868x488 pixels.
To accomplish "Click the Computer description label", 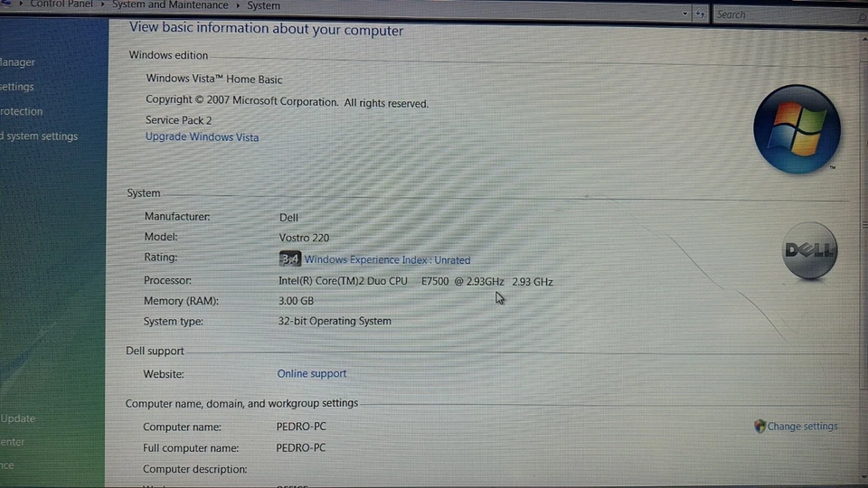I will [195, 469].
